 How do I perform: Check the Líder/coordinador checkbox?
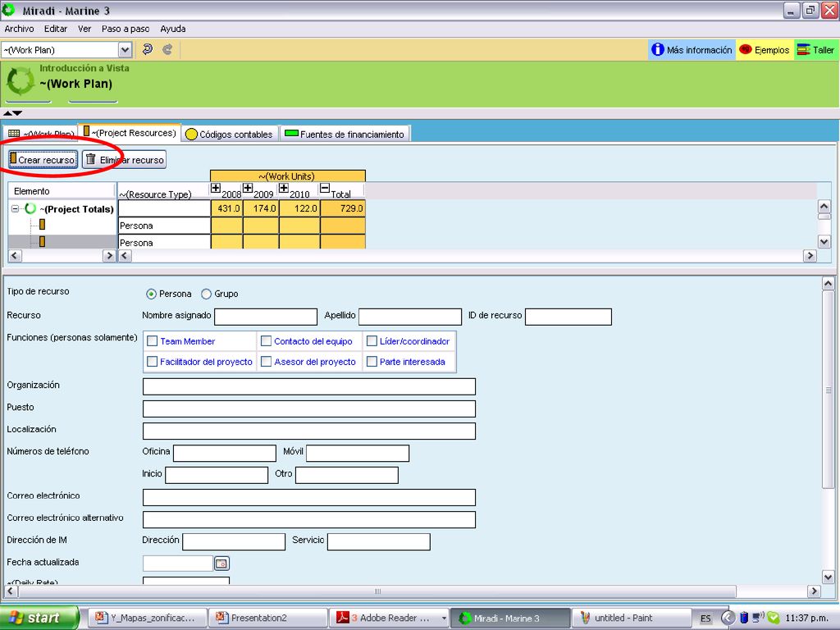click(x=372, y=341)
